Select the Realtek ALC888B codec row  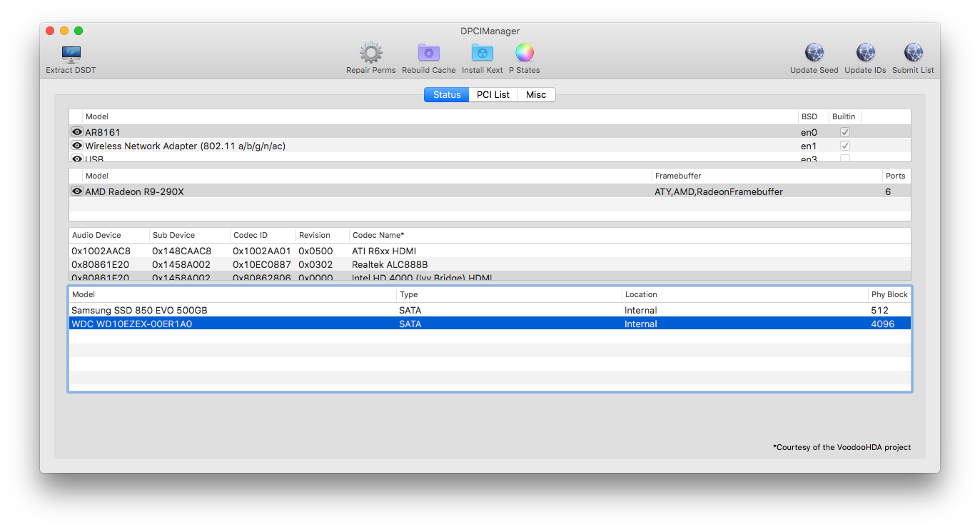tap(490, 264)
